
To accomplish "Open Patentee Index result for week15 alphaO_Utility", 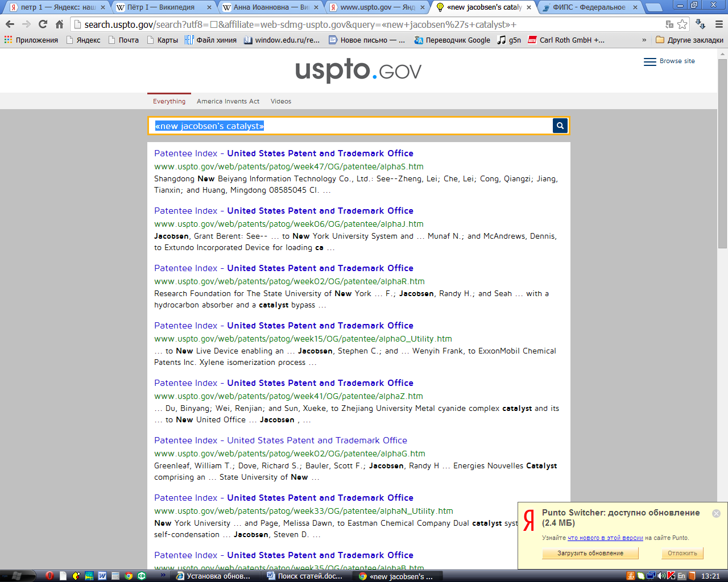I will pyautogui.click(x=284, y=326).
